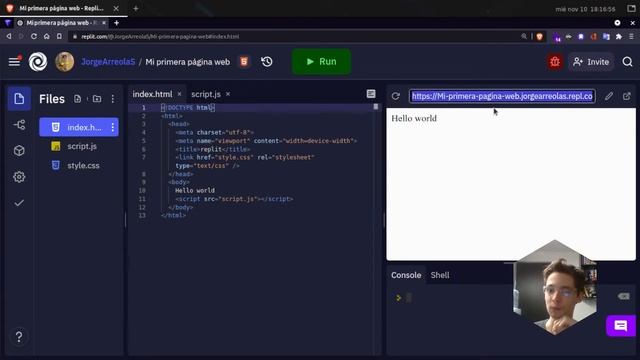Switch to the index.html editor tab
This screenshot has width=640, height=360.
[152, 94]
